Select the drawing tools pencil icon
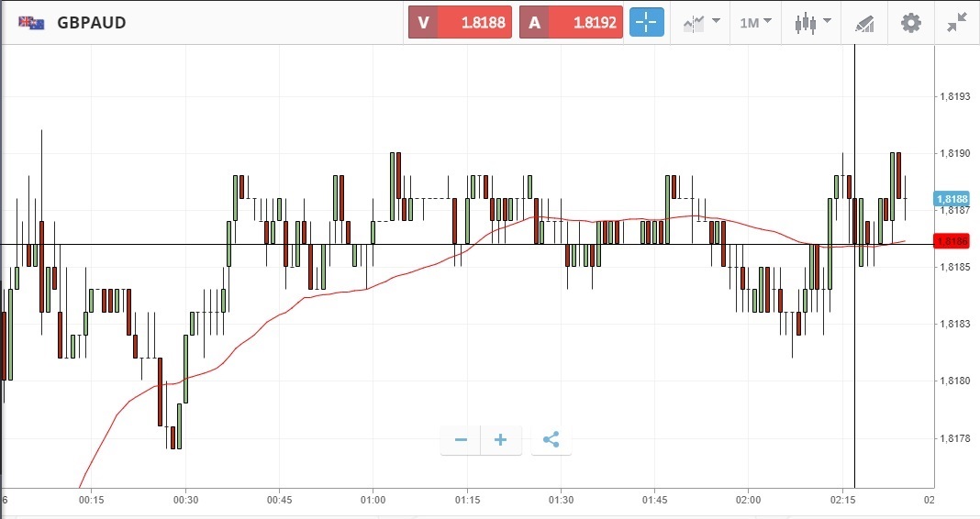Viewport: 980px width, 519px height. click(863, 23)
